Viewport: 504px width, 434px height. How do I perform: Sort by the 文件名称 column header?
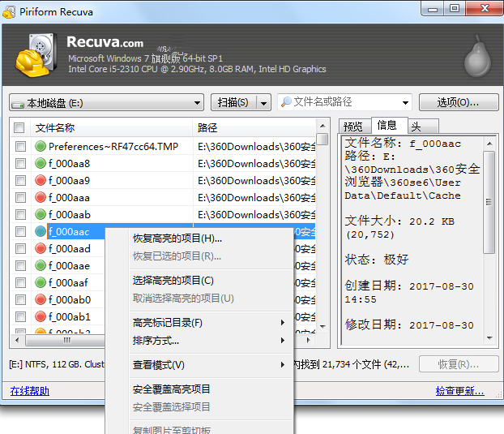point(111,127)
